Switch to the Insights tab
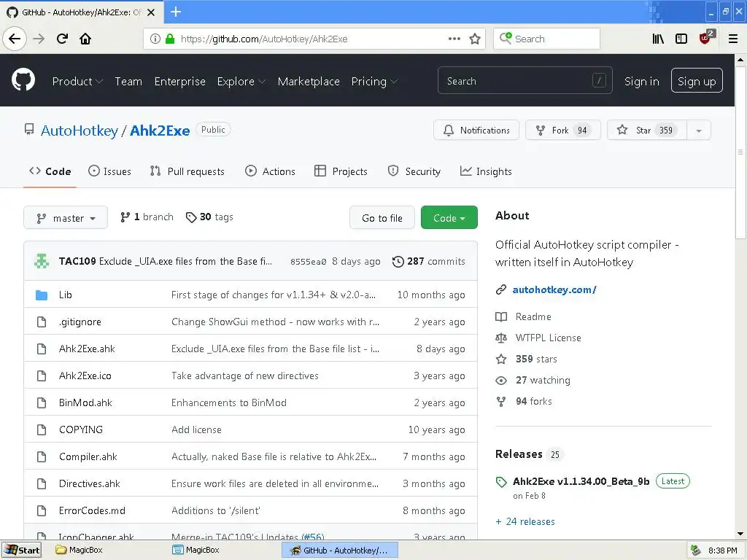The image size is (747, 560). click(486, 171)
